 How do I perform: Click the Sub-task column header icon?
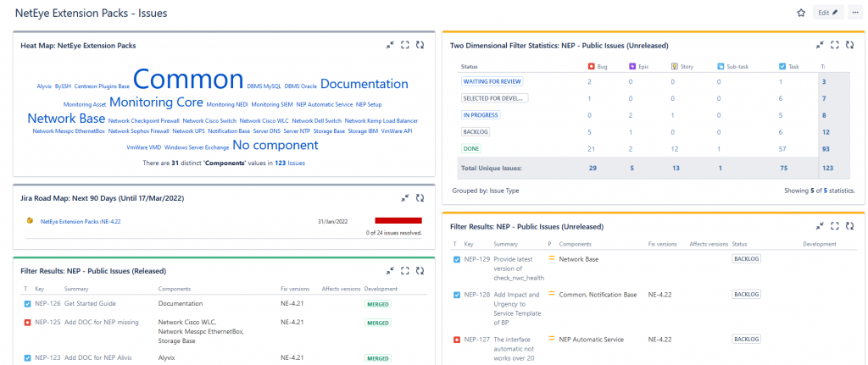(x=721, y=66)
